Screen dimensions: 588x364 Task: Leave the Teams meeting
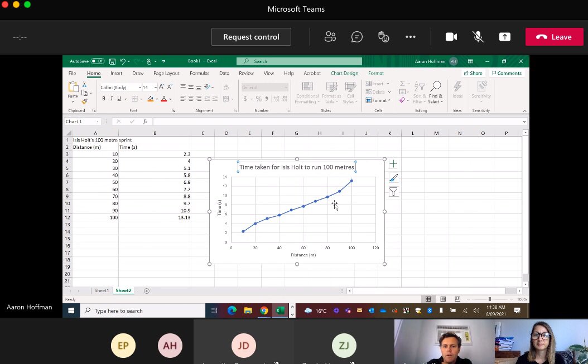click(555, 37)
